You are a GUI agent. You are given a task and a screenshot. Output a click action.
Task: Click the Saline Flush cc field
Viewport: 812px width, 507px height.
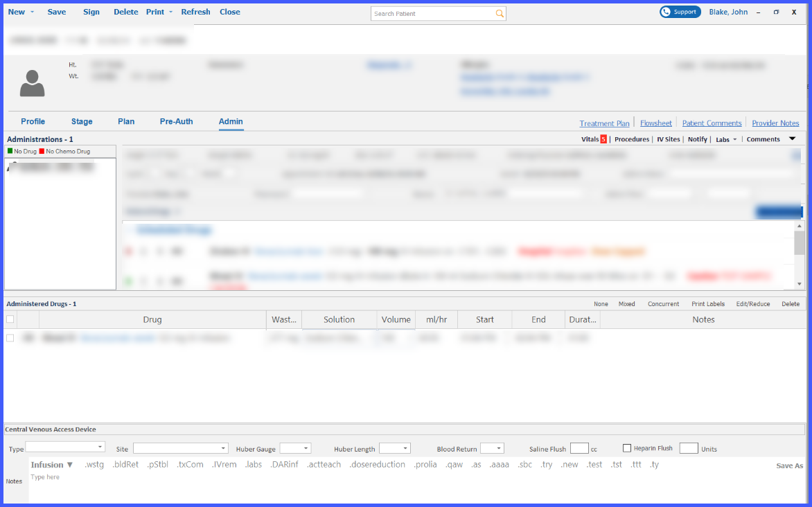coord(579,448)
